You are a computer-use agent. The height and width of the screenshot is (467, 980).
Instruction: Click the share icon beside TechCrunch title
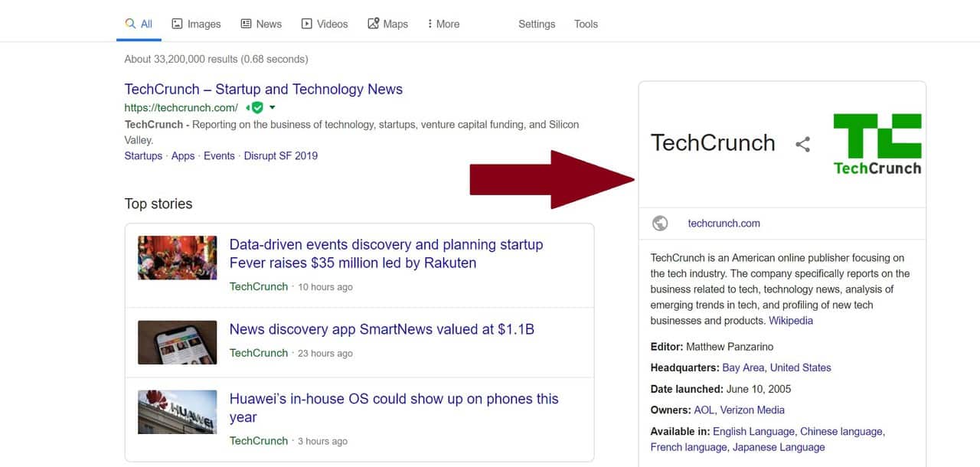[x=802, y=144]
